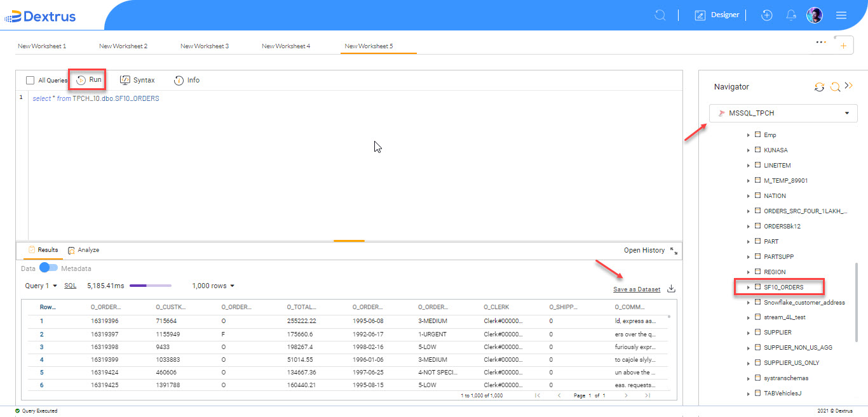Click table icon next to SUPPLIER_US_ONLY
Image resolution: width=868 pixels, height=417 pixels.
[x=757, y=363]
